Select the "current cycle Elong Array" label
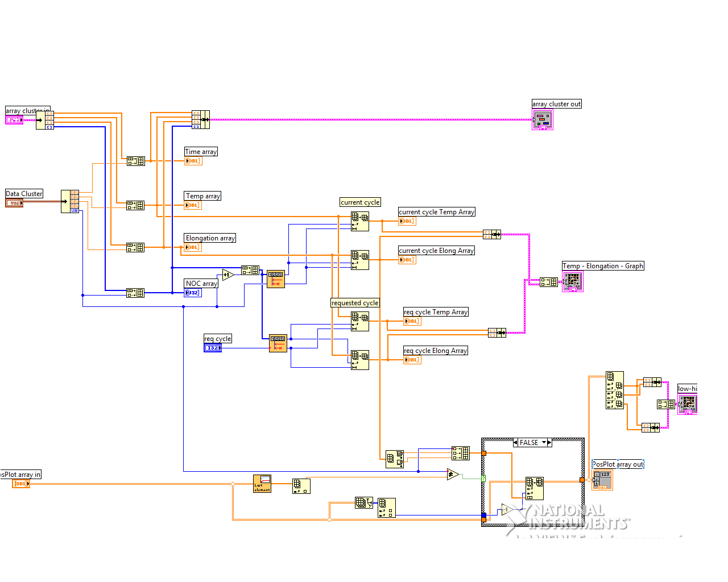The height and width of the screenshot is (582, 728). (x=437, y=251)
